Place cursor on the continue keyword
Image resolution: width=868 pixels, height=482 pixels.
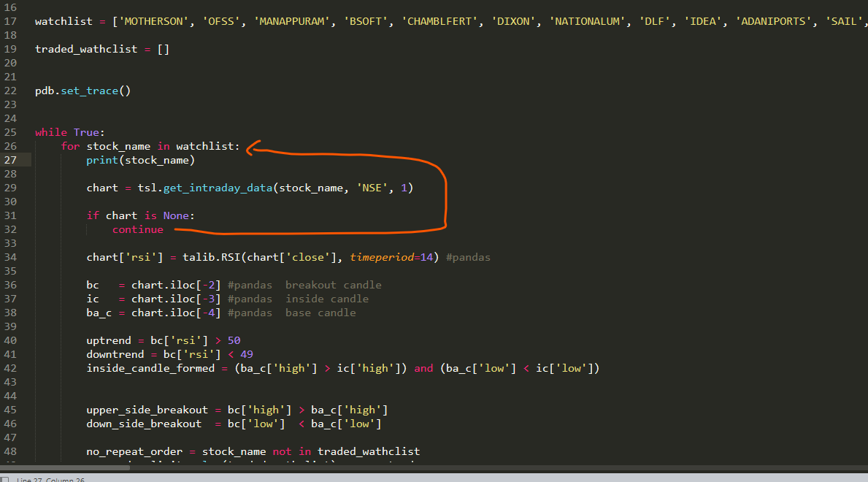tap(138, 229)
